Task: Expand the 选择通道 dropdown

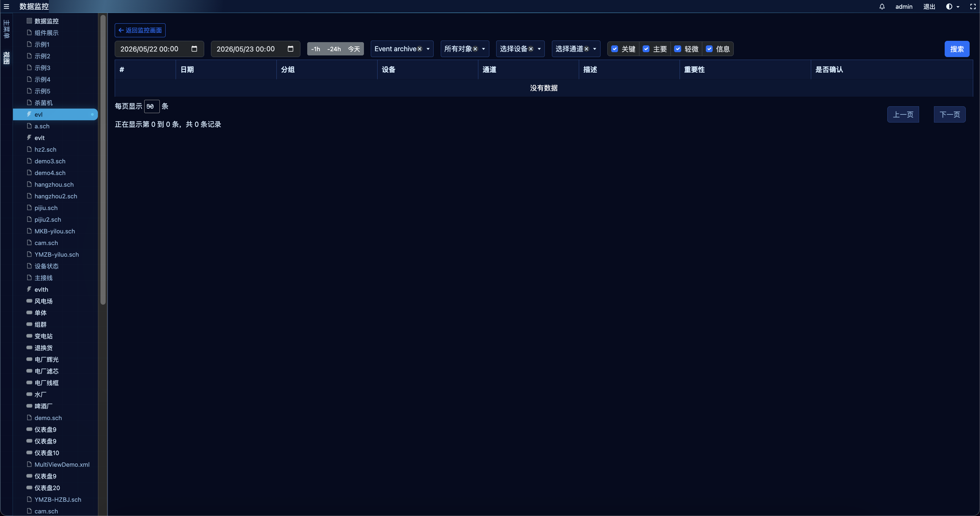Action: pyautogui.click(x=595, y=49)
